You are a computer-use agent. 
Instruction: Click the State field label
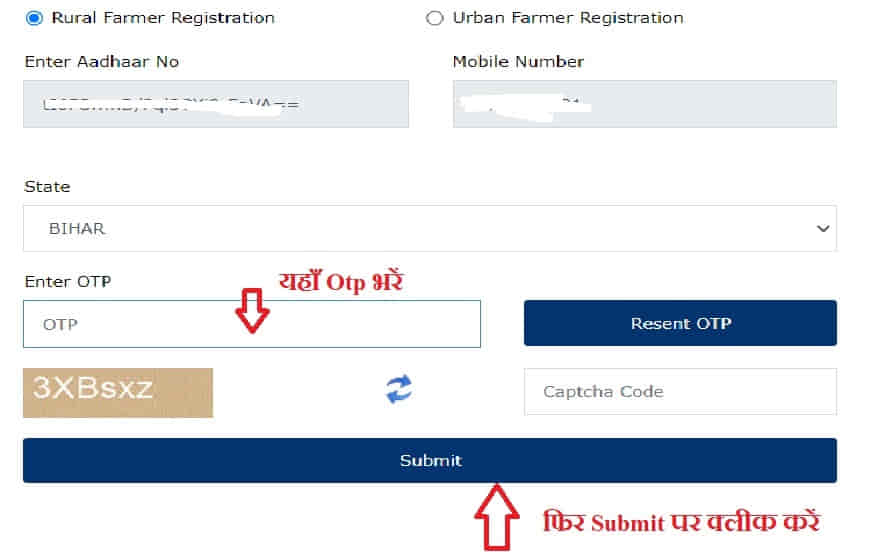[47, 186]
